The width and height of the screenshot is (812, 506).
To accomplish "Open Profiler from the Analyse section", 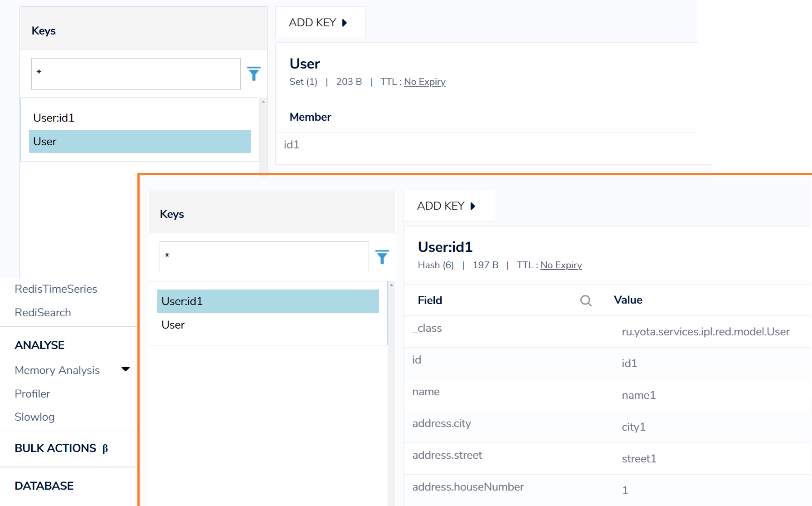I will (32, 394).
